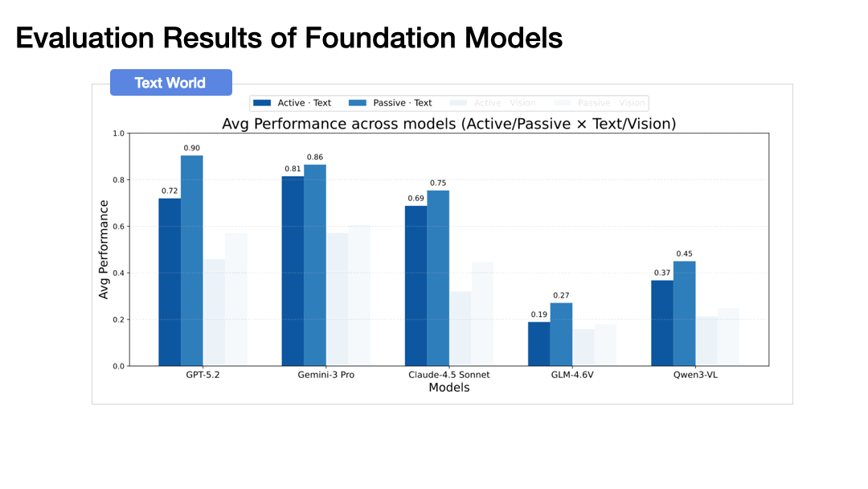Screen dimensions: 868x489
Task: Toggle the faded Passive · Vision legend entry
Action: click(x=599, y=103)
